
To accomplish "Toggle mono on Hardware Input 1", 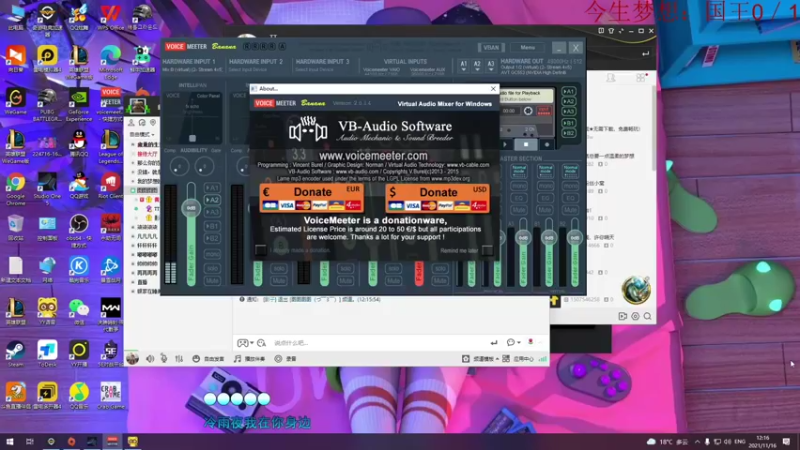I will [x=212, y=254].
